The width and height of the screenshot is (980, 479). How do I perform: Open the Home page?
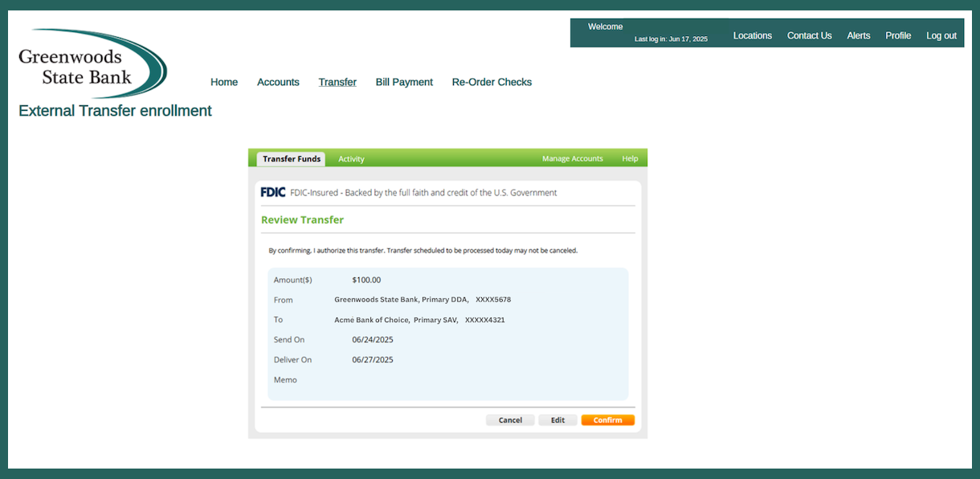tap(224, 82)
